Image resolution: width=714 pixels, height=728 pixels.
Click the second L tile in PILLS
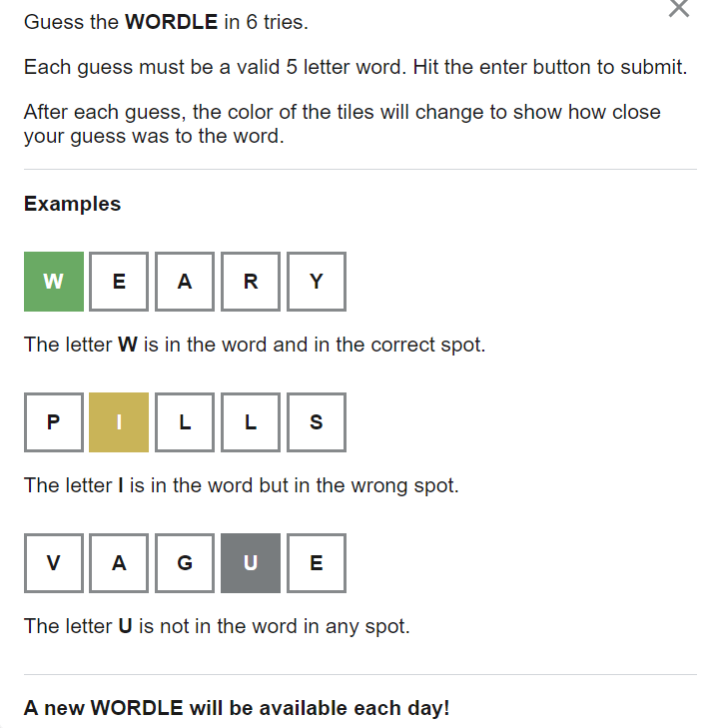(x=251, y=422)
